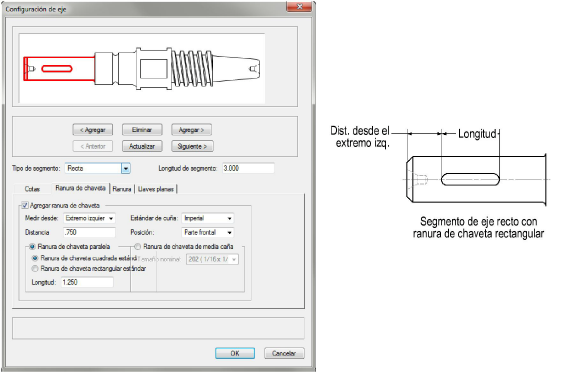Toggle Agregar ranura de chaveta checkbox
562x372 pixels.
click(x=25, y=205)
